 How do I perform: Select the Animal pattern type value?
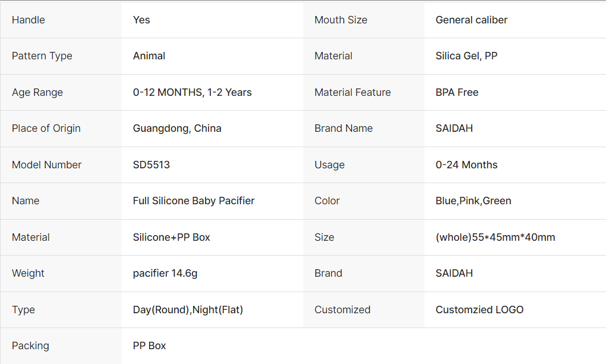(x=149, y=56)
